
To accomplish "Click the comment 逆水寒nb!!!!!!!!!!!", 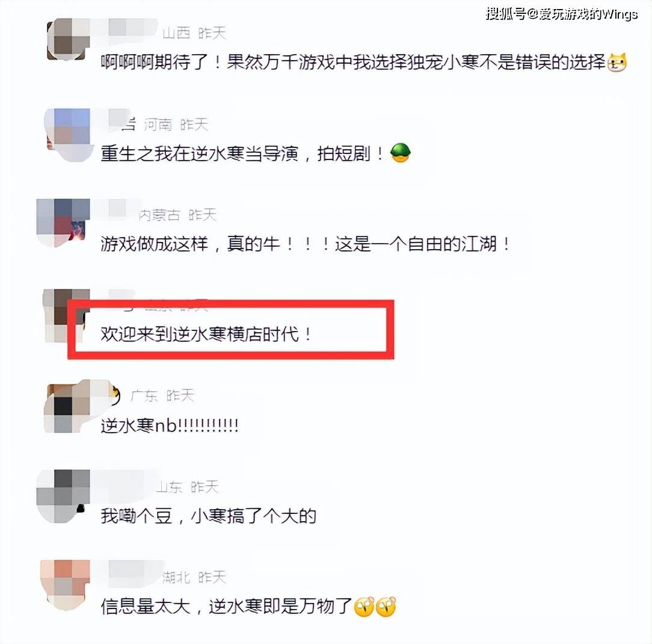I will pyautogui.click(x=170, y=426).
